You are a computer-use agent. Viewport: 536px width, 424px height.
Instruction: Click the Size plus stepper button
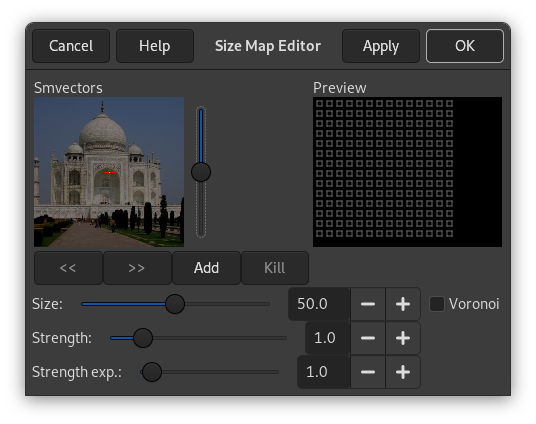tap(403, 304)
